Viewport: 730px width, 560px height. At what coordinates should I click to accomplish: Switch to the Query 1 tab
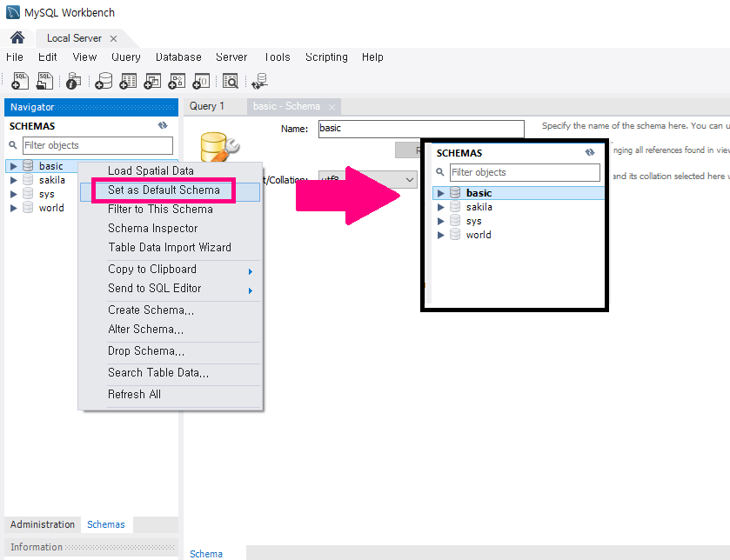point(207,106)
